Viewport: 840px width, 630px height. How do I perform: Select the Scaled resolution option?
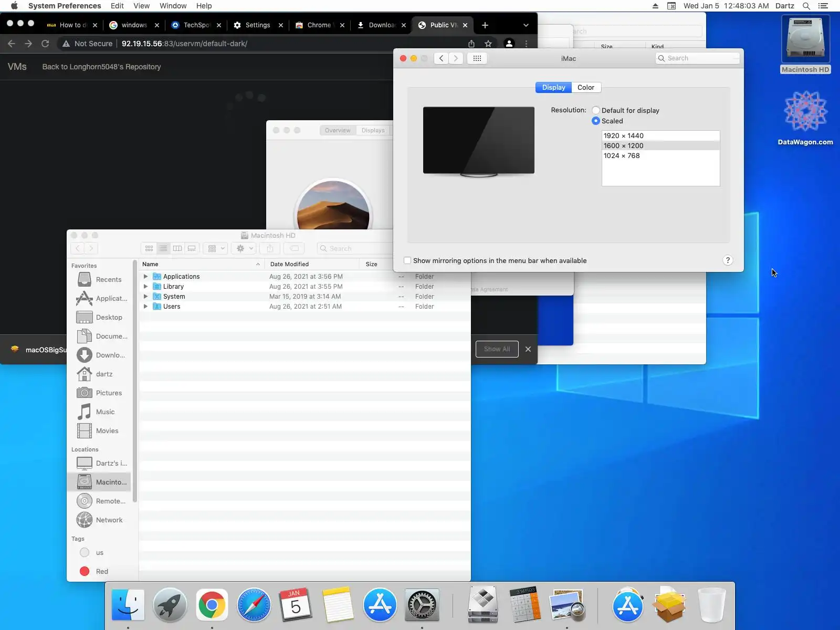(x=596, y=121)
